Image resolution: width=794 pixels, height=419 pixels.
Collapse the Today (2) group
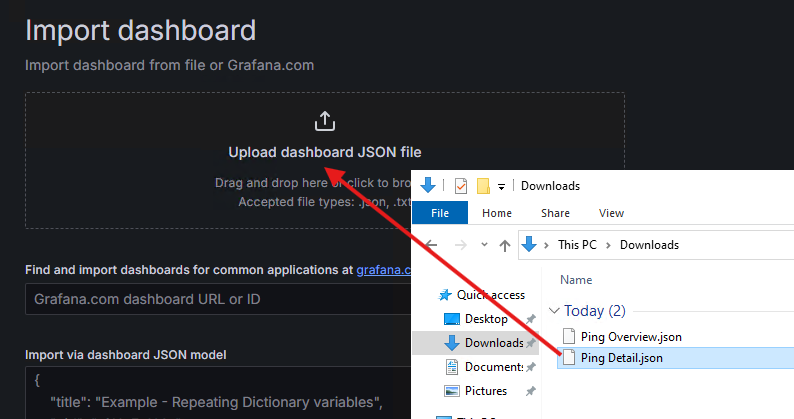click(555, 311)
